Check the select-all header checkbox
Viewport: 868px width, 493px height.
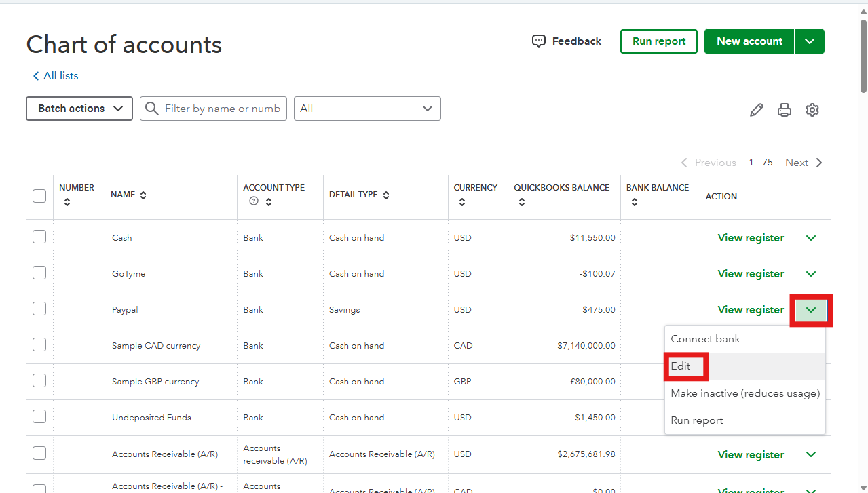[39, 196]
